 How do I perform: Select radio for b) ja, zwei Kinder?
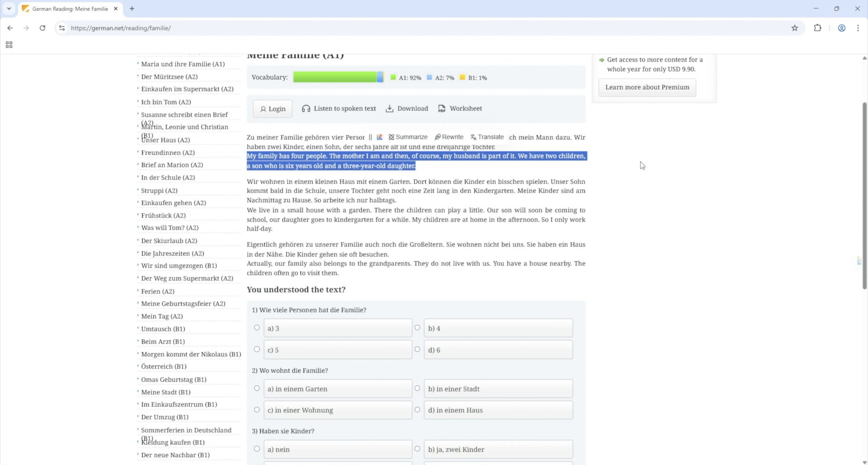417,449
